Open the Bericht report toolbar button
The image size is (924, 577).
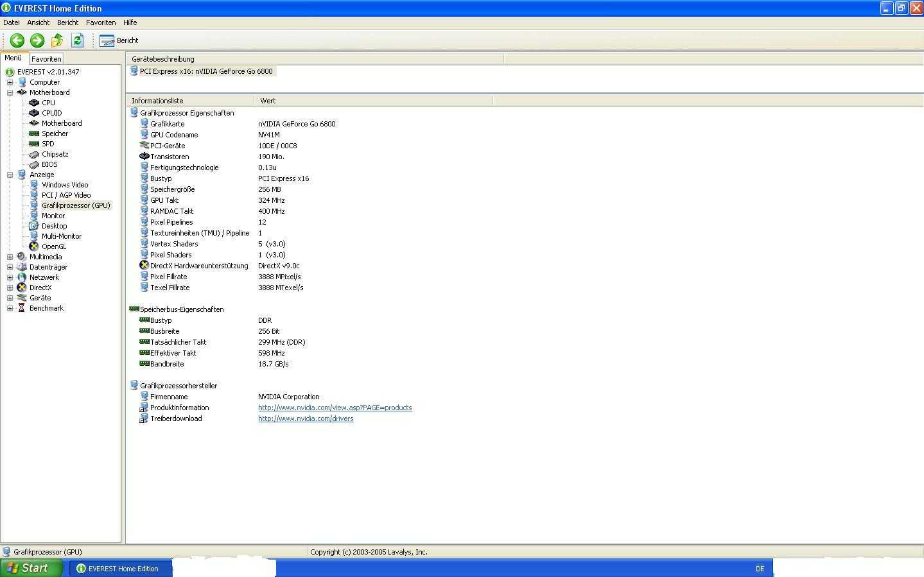pyautogui.click(x=119, y=40)
